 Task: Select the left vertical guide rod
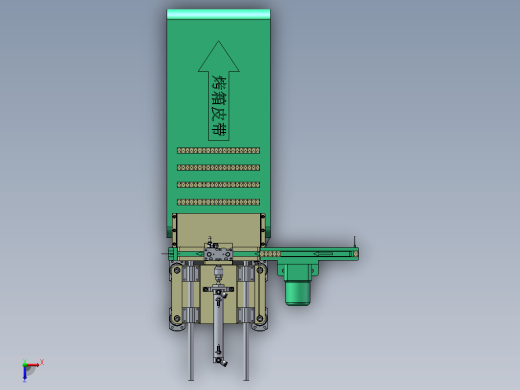pyautogui.click(x=191, y=321)
